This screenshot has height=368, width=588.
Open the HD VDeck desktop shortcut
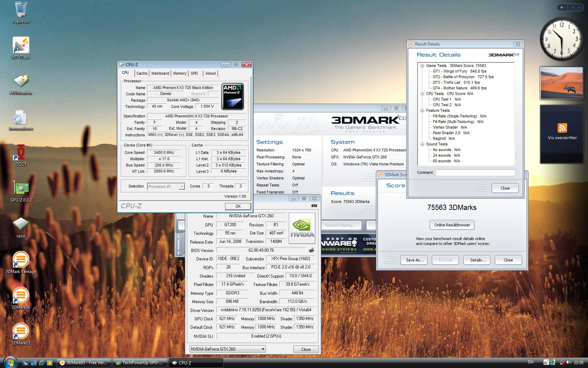[21, 48]
